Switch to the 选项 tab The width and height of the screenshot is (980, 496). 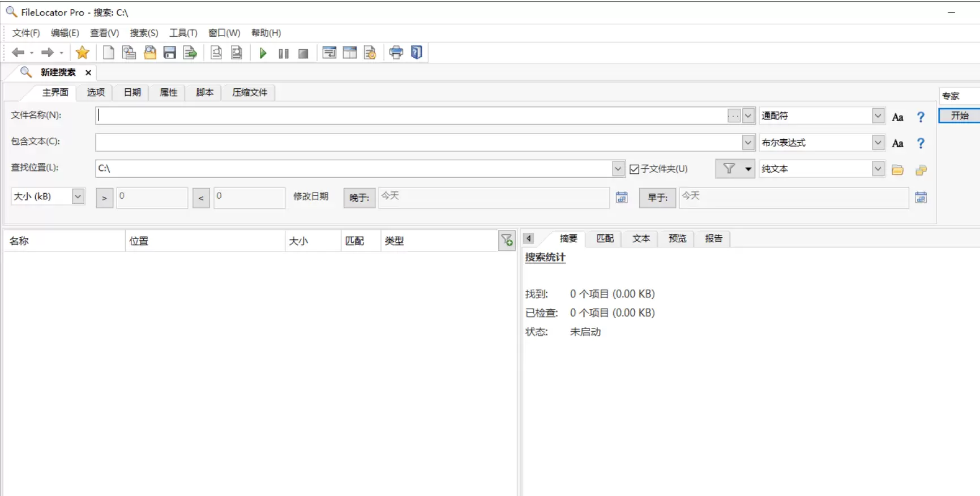pyautogui.click(x=96, y=92)
